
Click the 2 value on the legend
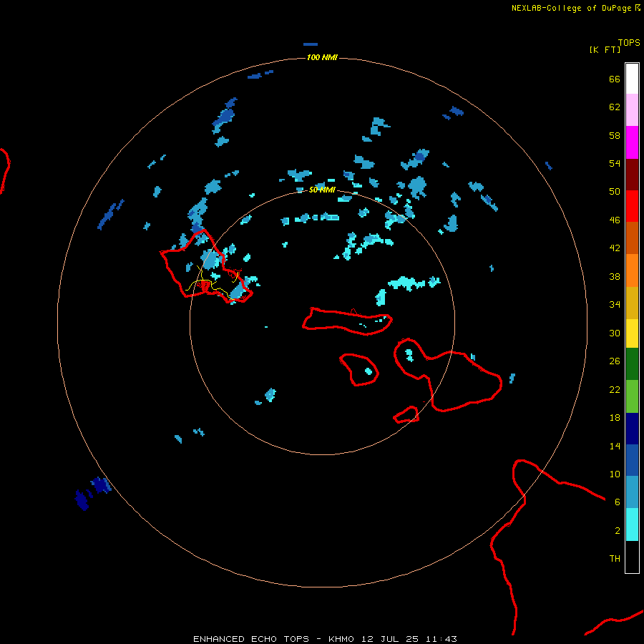[617, 531]
